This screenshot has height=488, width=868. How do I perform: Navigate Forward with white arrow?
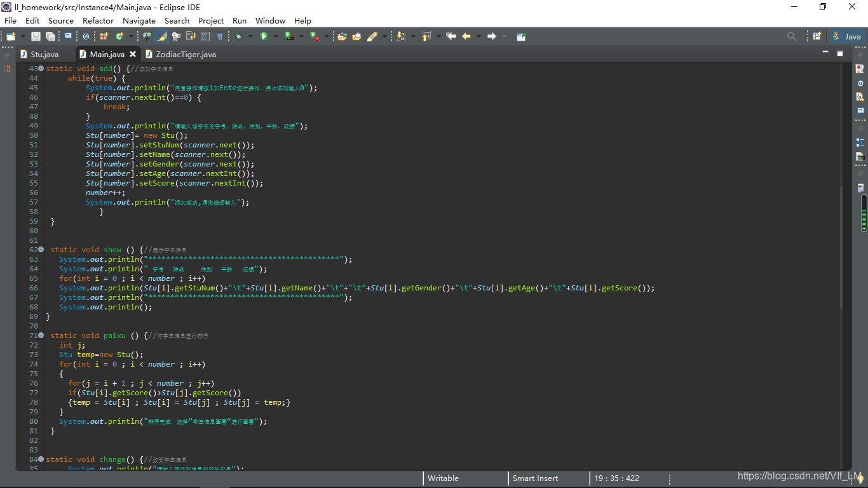[491, 36]
